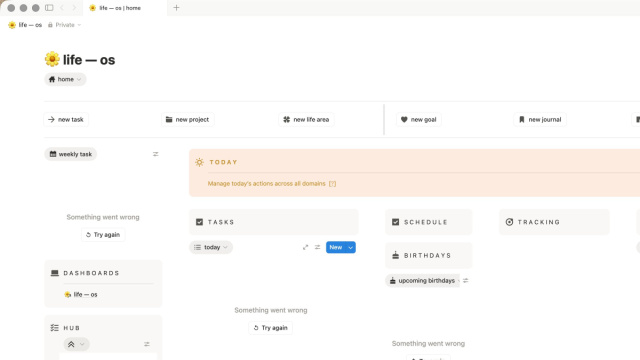Click the SCHEDULE checkbox icon

point(396,222)
